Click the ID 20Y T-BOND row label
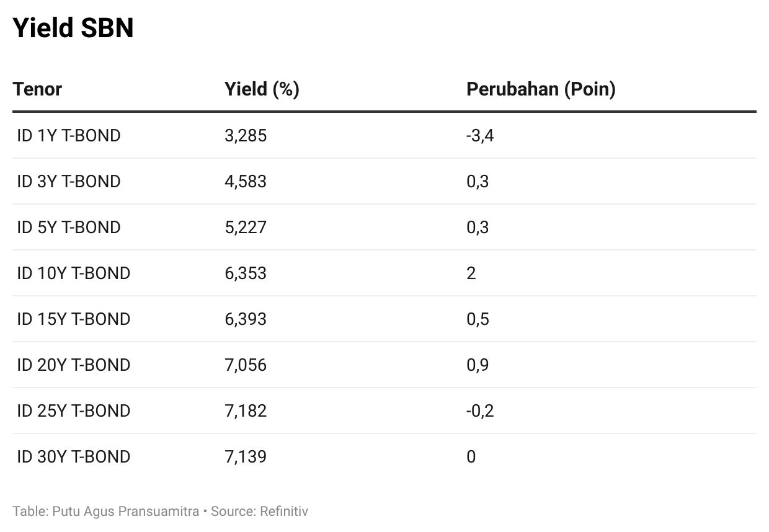The height and width of the screenshot is (532, 769). click(x=74, y=365)
